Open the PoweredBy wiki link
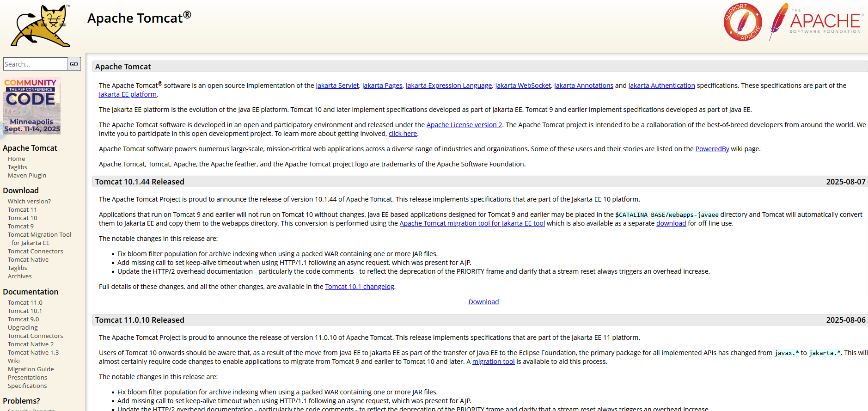The image size is (868, 411). tap(712, 149)
